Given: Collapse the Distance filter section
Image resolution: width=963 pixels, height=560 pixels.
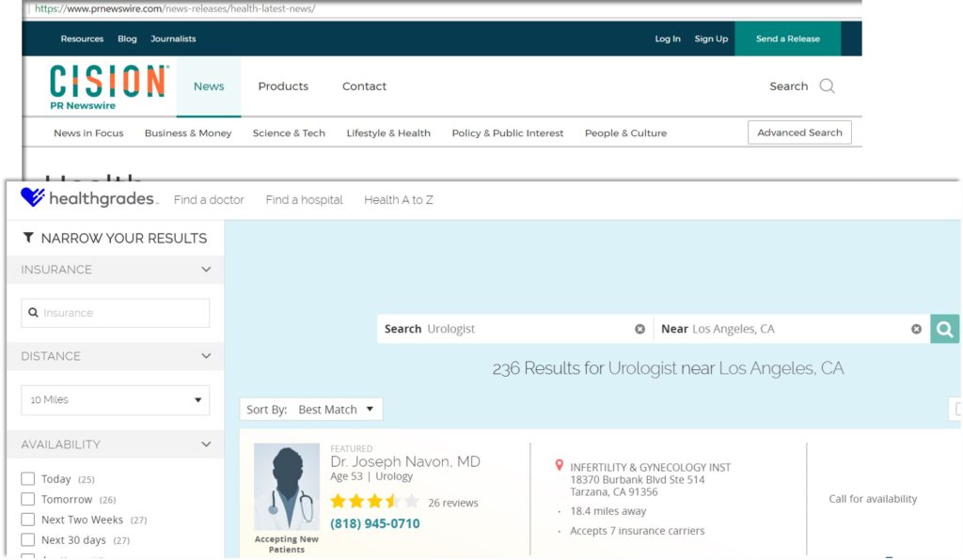Looking at the screenshot, I should point(206,356).
